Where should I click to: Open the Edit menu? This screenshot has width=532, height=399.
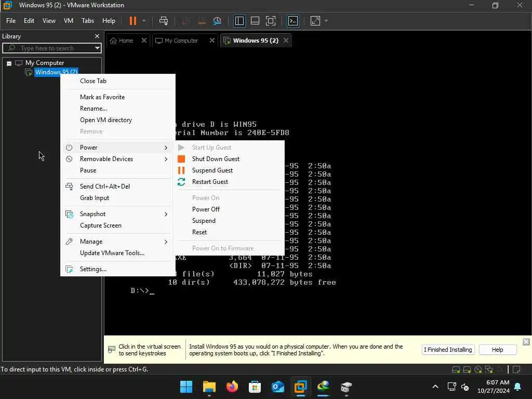(x=29, y=21)
